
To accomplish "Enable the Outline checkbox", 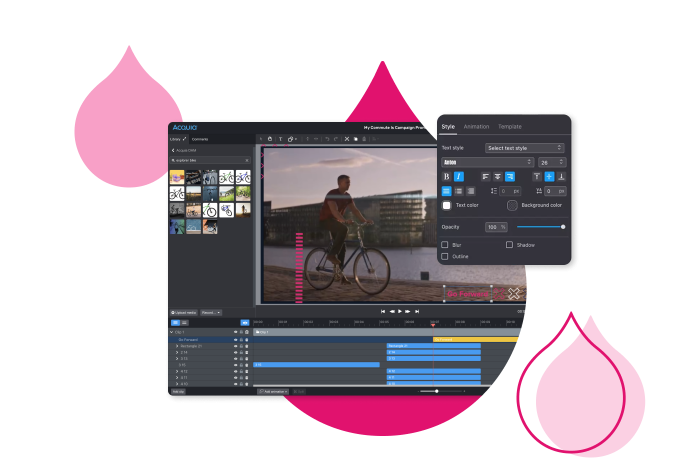I will [445, 256].
